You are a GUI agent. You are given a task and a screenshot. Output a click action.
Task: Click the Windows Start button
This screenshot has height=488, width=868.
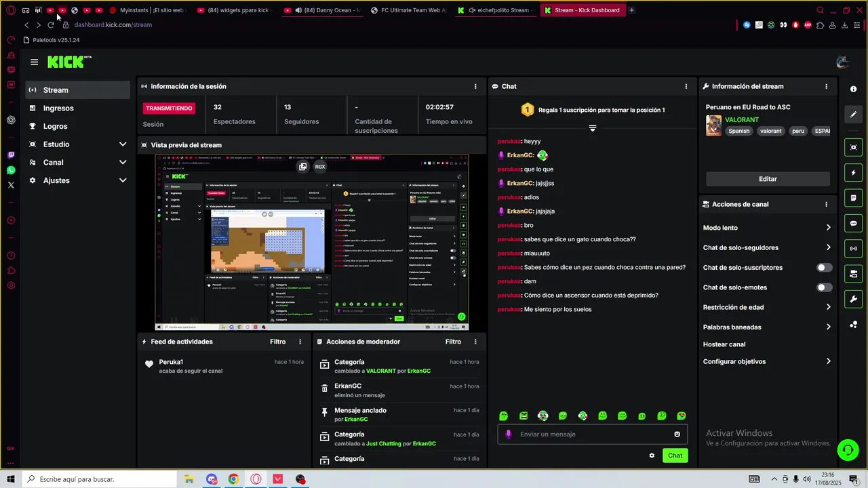coord(11,479)
